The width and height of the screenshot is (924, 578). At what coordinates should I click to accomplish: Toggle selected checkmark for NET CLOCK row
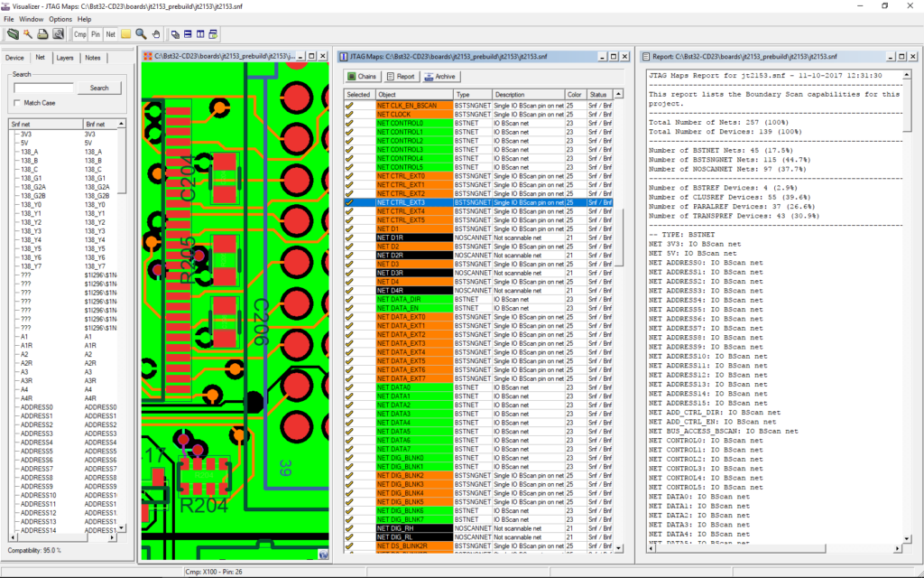point(350,115)
